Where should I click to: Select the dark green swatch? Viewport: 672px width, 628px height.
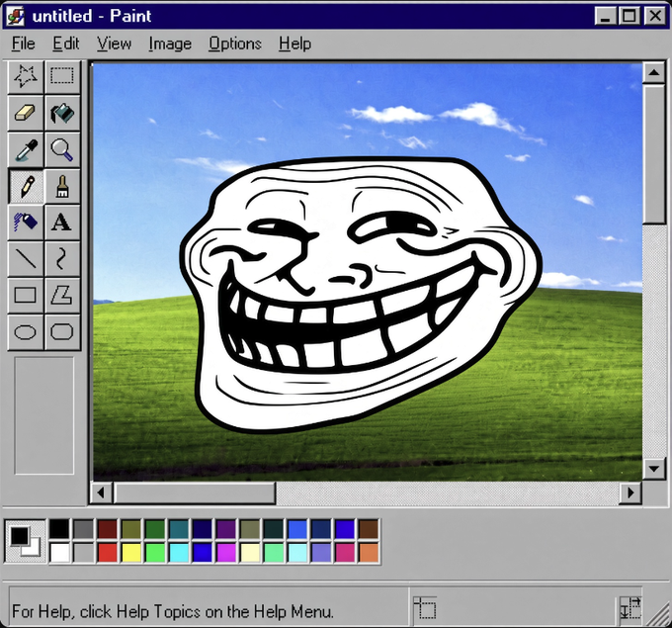tap(155, 529)
